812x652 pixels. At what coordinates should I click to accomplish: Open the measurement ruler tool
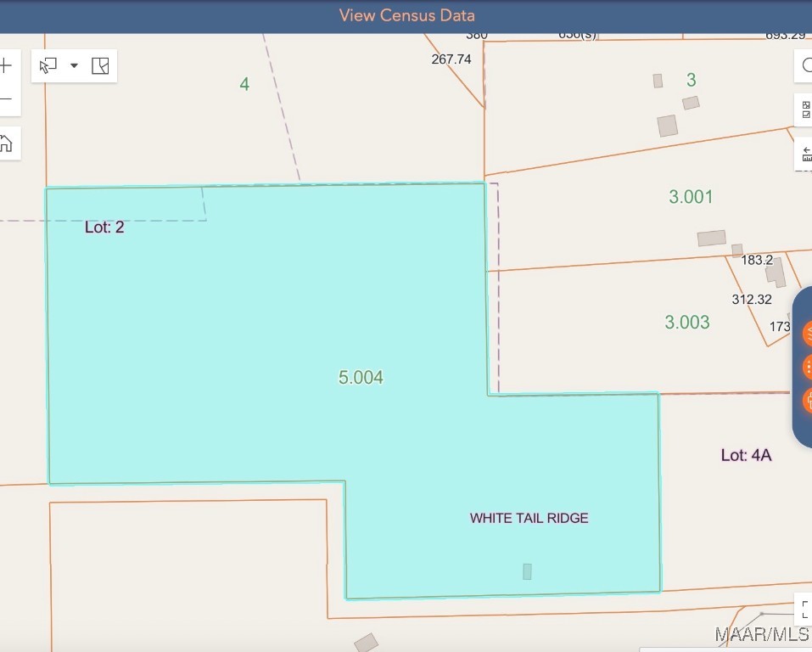coord(805,155)
